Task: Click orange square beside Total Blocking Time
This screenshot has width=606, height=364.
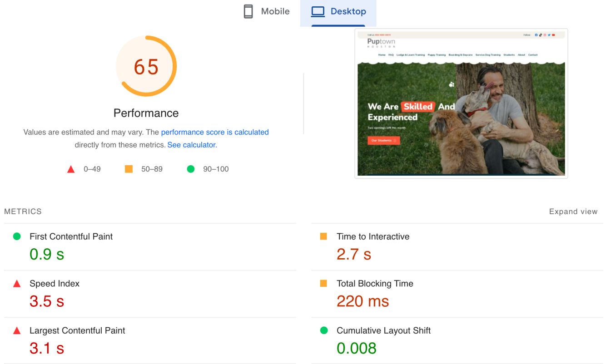Action: point(323,284)
